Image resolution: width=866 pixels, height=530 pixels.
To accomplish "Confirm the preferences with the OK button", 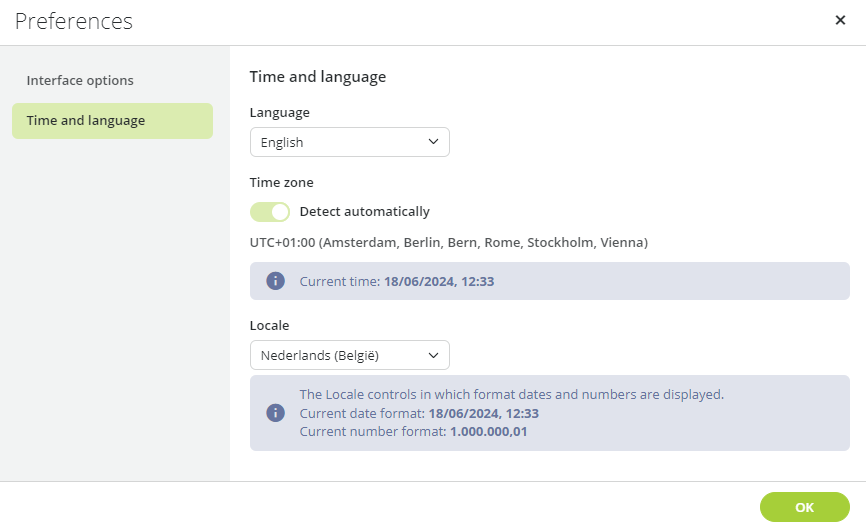I will [804, 507].
